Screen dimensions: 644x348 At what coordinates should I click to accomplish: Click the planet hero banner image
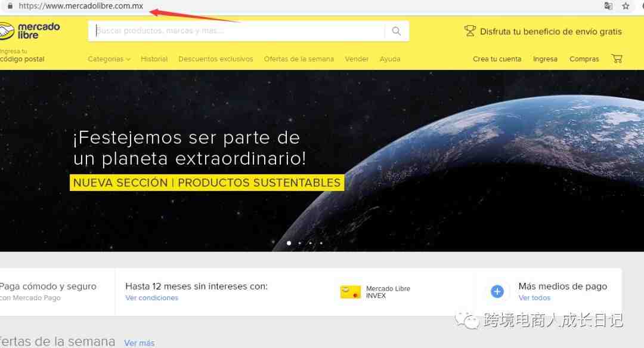click(322, 161)
